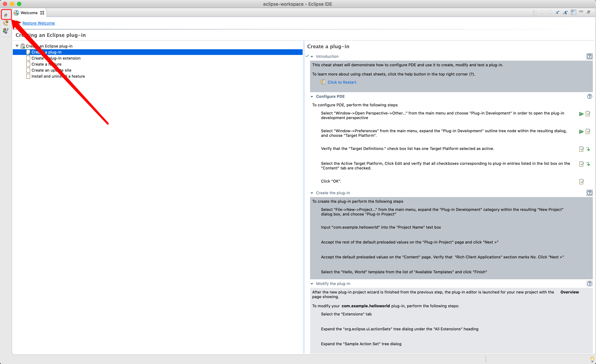Viewport: 596px width, 364px height.
Task: Click the 'Click "OK".' step text
Action: (x=331, y=181)
